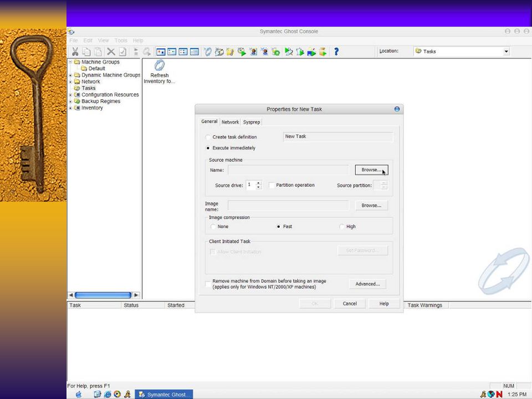The height and width of the screenshot is (399, 532).
Task: Click the globe icon in system tray
Action: [491, 394]
